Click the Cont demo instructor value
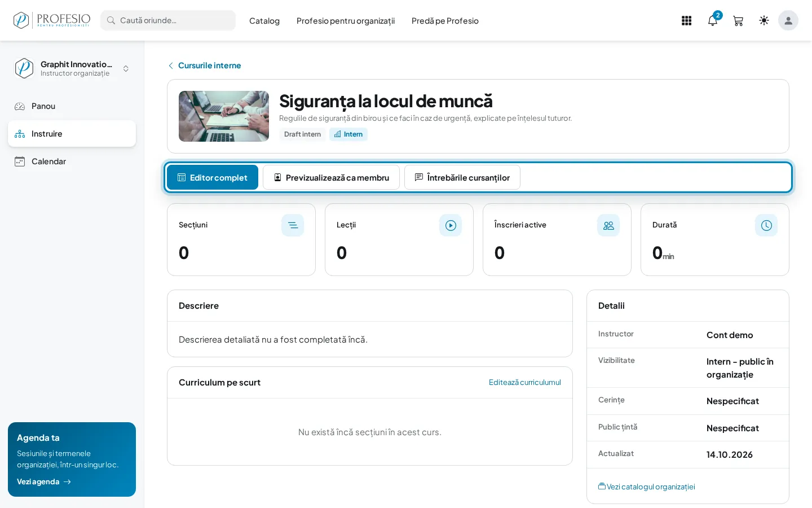The image size is (812, 508). 730,335
